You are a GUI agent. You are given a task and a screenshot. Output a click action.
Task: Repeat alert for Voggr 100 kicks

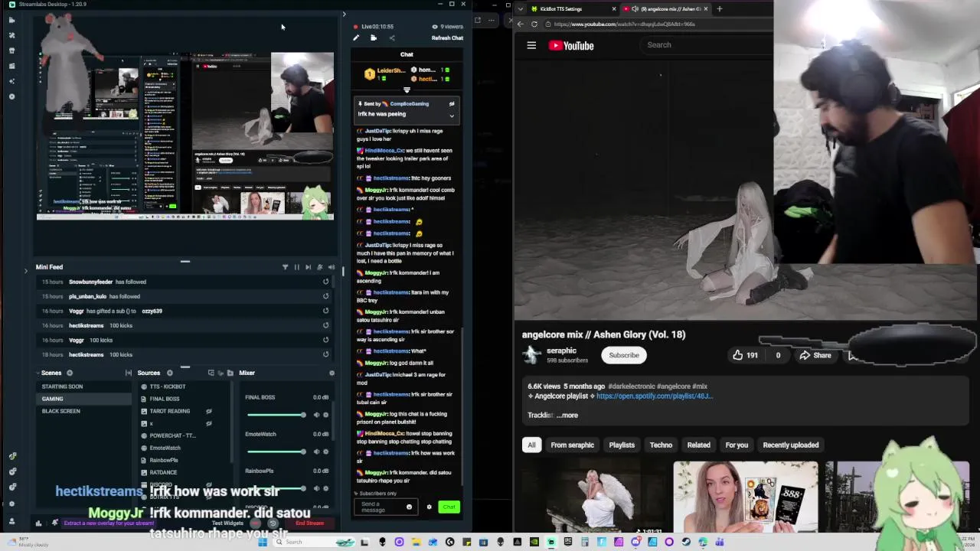coord(325,340)
